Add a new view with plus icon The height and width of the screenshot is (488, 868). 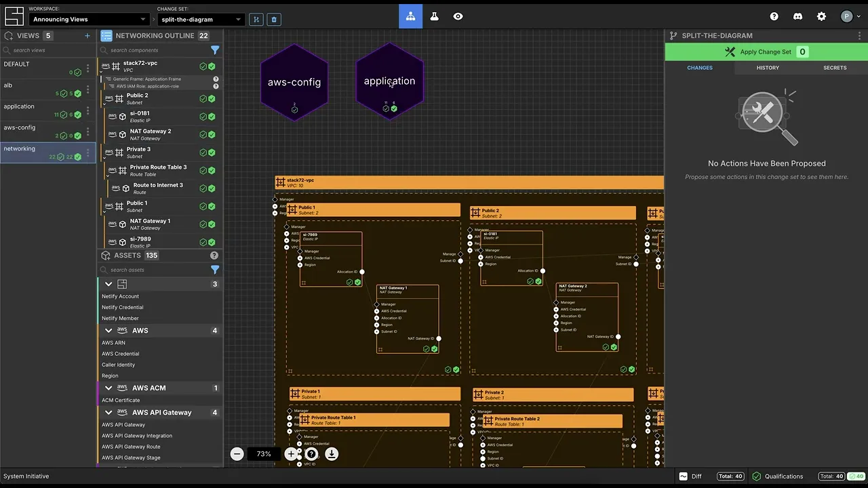click(87, 35)
